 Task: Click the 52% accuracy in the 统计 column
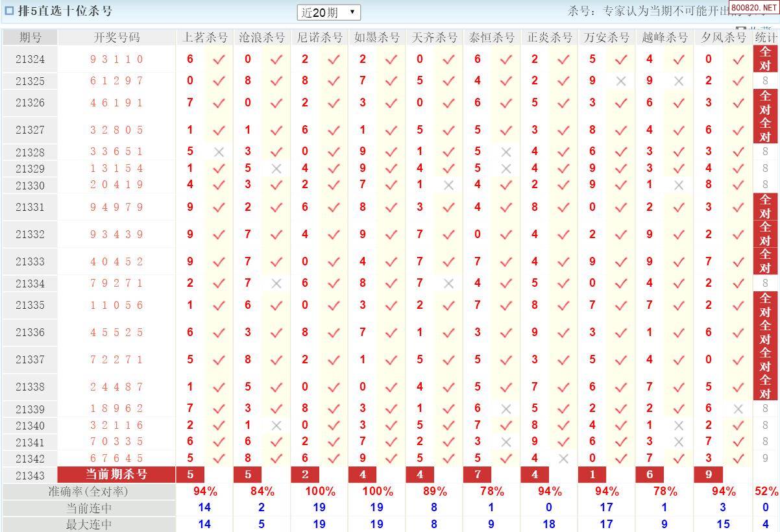[x=766, y=492]
